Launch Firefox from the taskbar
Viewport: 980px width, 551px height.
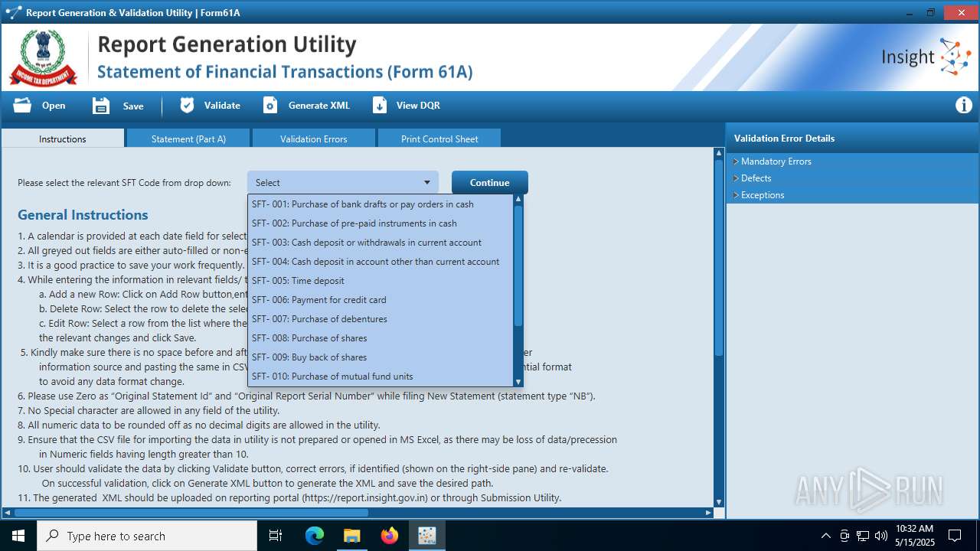click(x=389, y=536)
